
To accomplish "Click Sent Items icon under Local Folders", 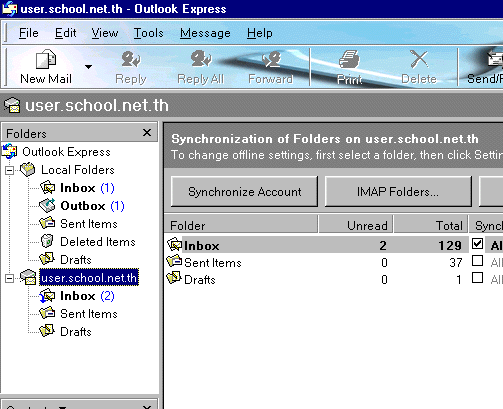I will [x=47, y=223].
